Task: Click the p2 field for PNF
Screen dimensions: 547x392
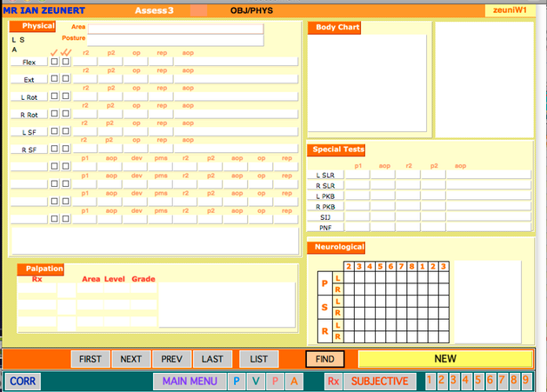Action: [x=433, y=227]
